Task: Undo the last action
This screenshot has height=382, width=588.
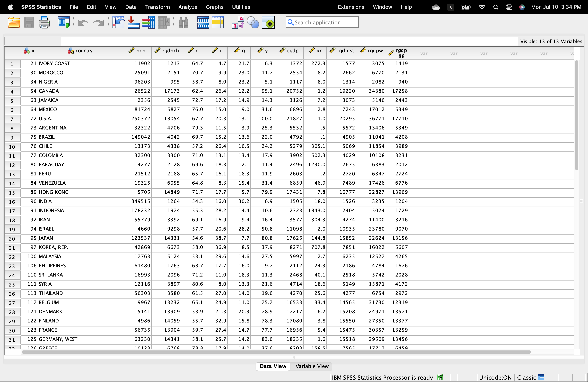Action: (x=83, y=22)
